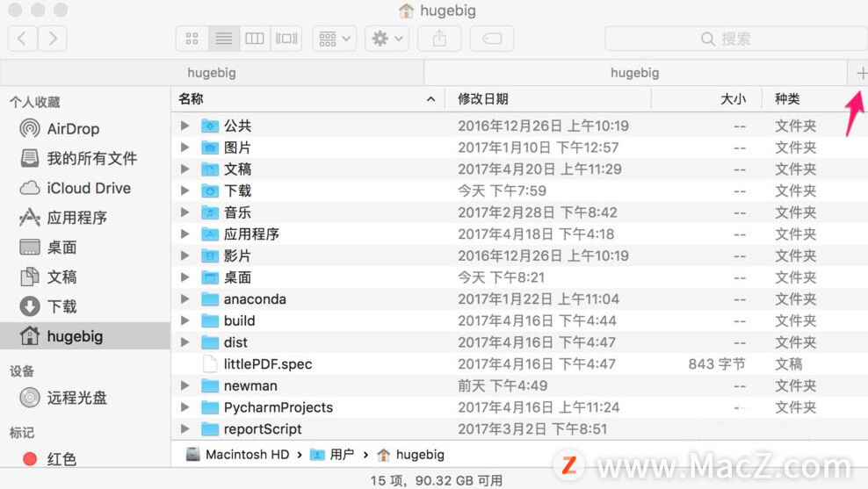Screen dimensions: 868x489
Task: Expand the anaconda folder
Action: tap(184, 298)
